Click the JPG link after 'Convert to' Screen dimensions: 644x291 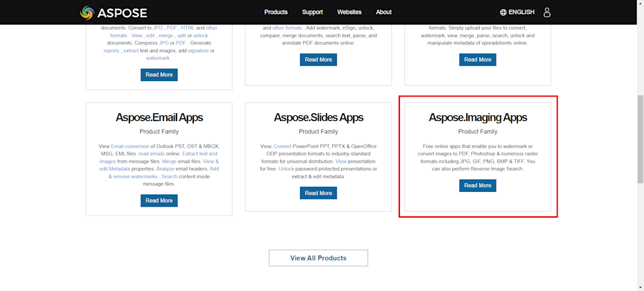(x=158, y=28)
